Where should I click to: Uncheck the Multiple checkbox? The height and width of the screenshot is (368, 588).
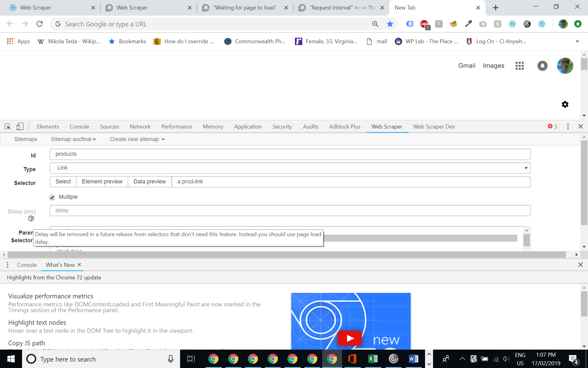[x=52, y=197]
